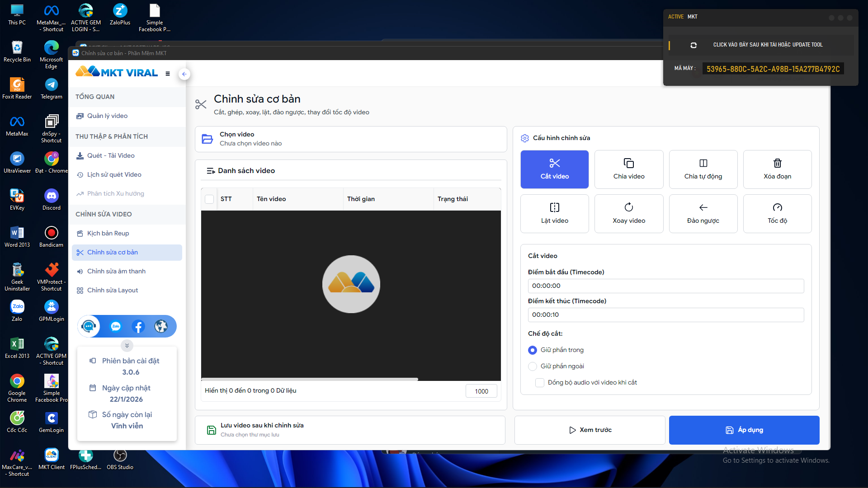Viewport: 868px width, 488px height.
Task: Click the Google Chrome desktop icon
Action: [x=17, y=389]
